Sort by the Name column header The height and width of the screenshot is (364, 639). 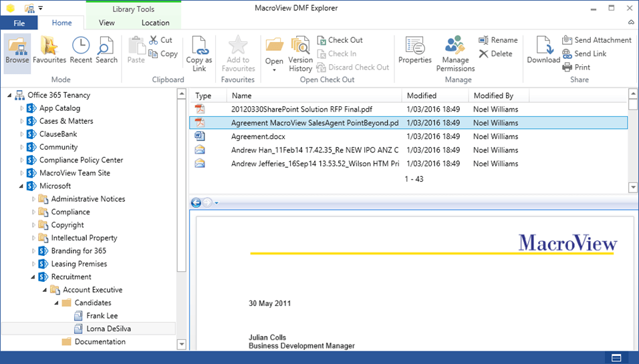point(313,96)
